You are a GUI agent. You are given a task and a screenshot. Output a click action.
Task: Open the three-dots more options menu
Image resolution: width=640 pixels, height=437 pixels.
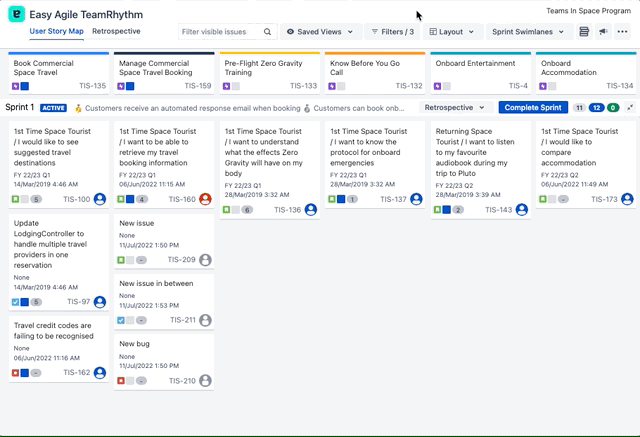[622, 32]
